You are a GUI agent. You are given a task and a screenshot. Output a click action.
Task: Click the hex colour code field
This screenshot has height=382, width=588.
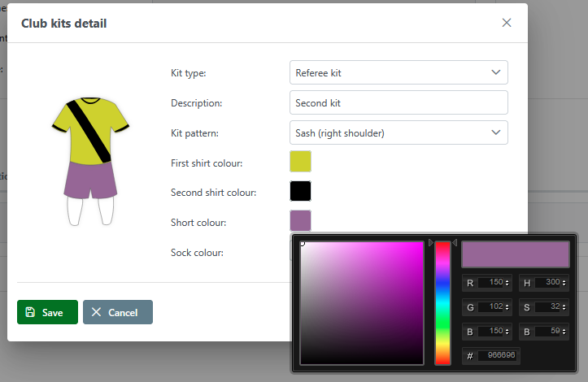pyautogui.click(x=499, y=355)
